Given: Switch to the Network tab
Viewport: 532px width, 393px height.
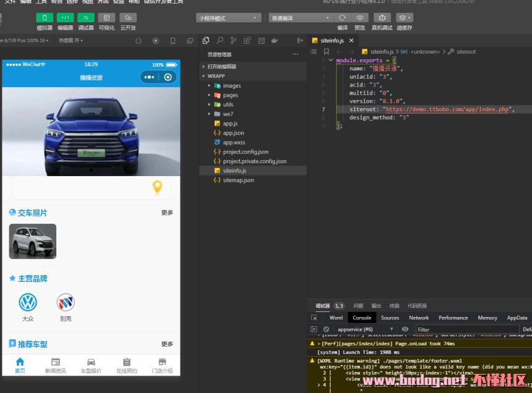Looking at the screenshot, I should 419,318.
